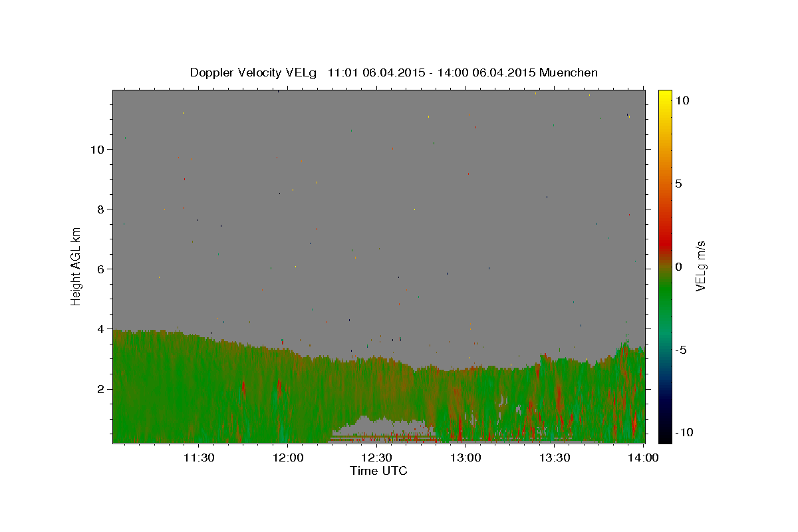Click the gray data gap near 12:30
Image resolution: width=798 pixels, height=532 pixels.
pos(381,426)
